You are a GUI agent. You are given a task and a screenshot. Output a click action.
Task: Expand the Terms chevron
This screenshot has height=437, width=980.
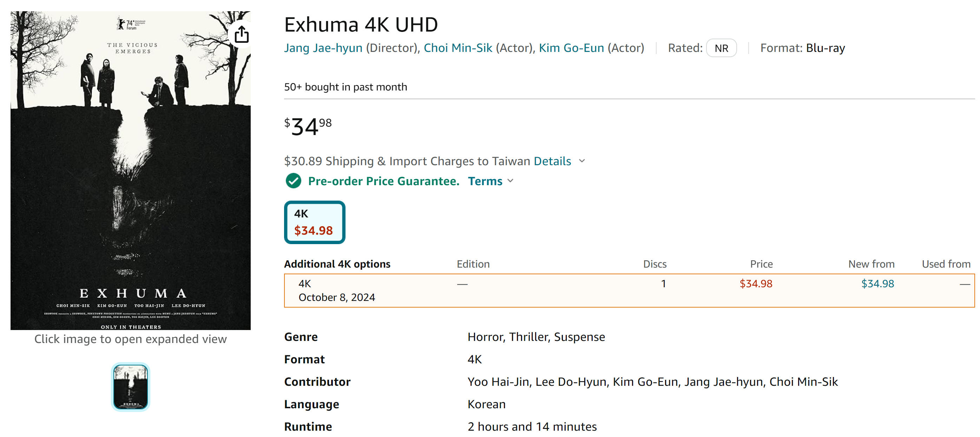coord(511,181)
